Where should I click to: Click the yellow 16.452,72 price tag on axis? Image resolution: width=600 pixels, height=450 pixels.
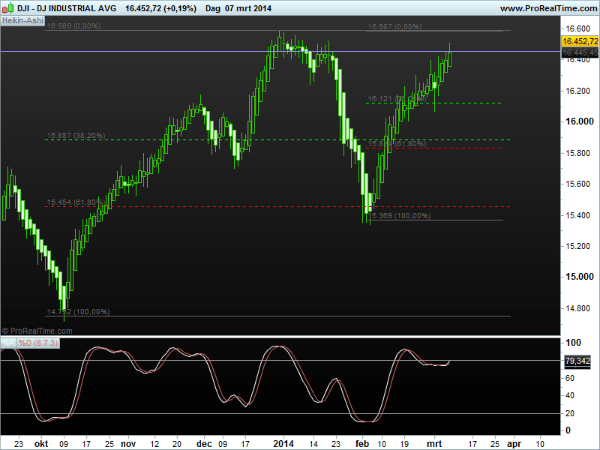580,41
